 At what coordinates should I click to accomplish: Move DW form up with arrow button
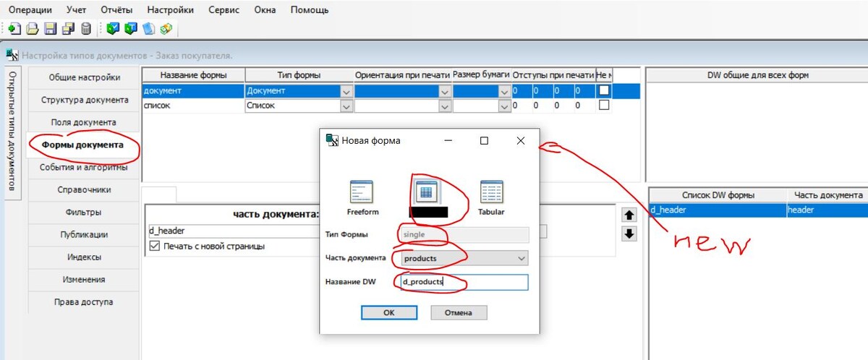point(629,215)
